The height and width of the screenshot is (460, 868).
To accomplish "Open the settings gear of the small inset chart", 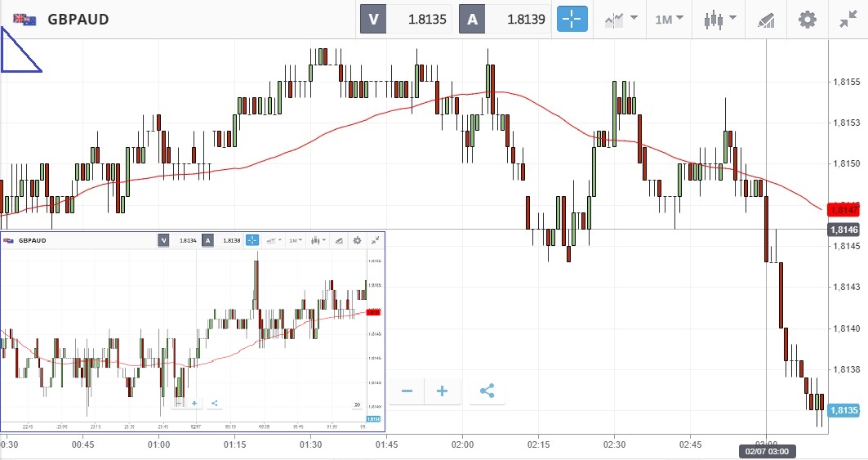I will coord(357,240).
